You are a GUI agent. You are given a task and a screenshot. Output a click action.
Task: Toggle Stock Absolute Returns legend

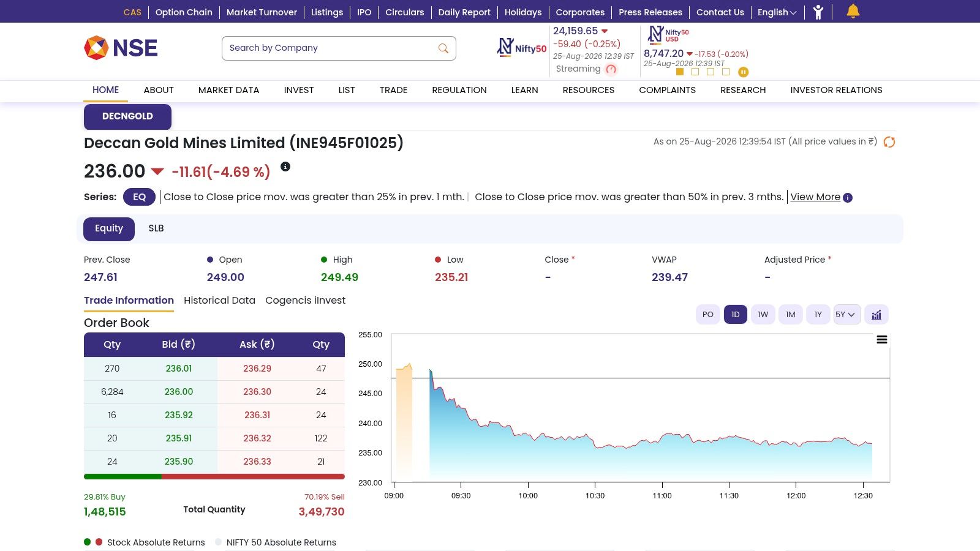(x=145, y=542)
